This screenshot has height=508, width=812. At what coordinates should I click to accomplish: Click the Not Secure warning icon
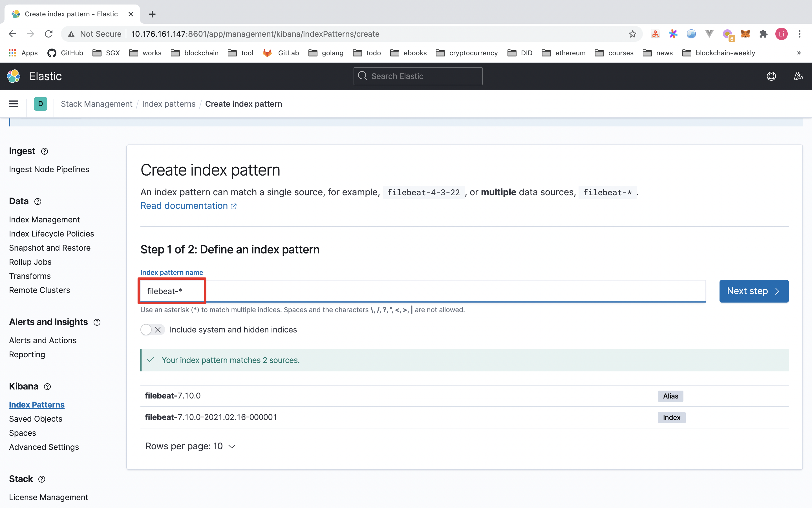pyautogui.click(x=71, y=34)
